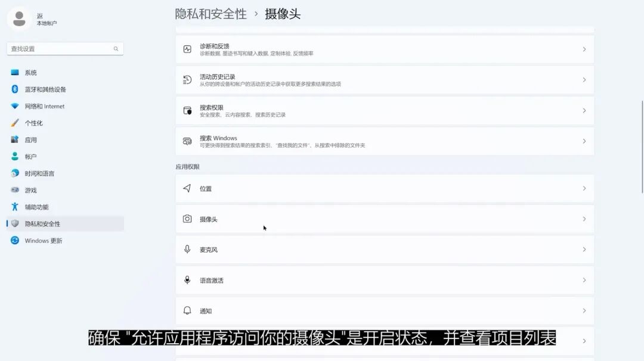Click the 系统 monitor icon in sidebar

point(15,73)
